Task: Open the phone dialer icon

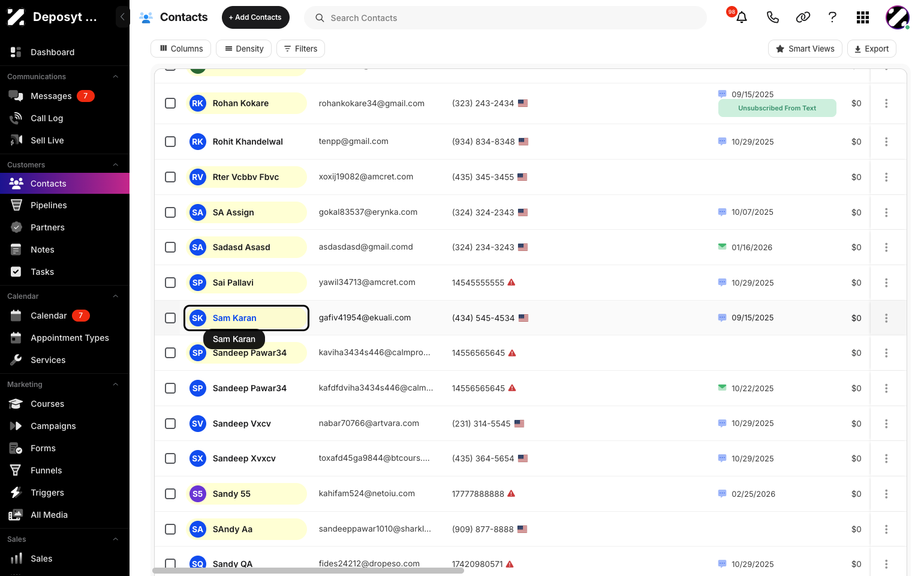Action: 772,17
